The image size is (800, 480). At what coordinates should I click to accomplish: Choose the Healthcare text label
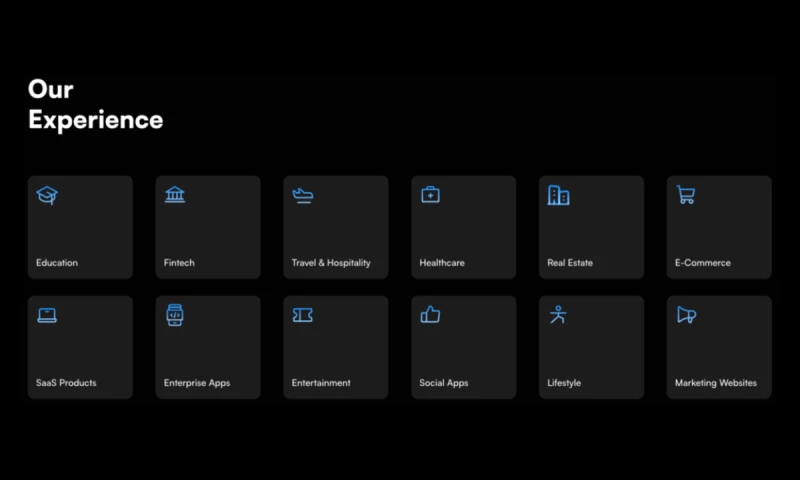coord(442,263)
